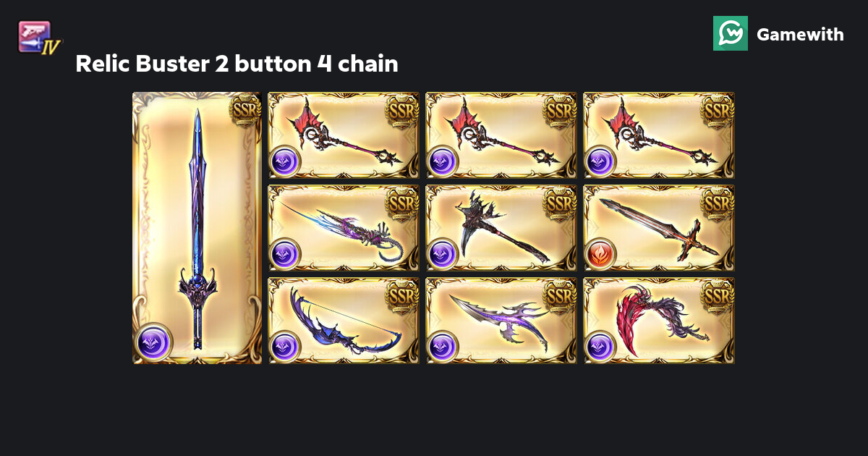The height and width of the screenshot is (456, 868).
Task: Select the crimson feathered claw weapon card
Action: tap(659, 321)
